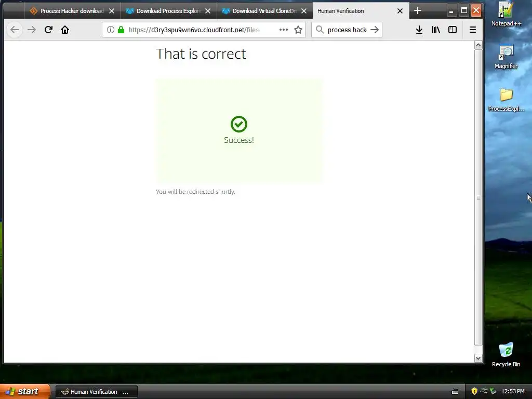532x399 pixels.
Task: Select the Magnifier desktop shortcut
Action: click(506, 57)
